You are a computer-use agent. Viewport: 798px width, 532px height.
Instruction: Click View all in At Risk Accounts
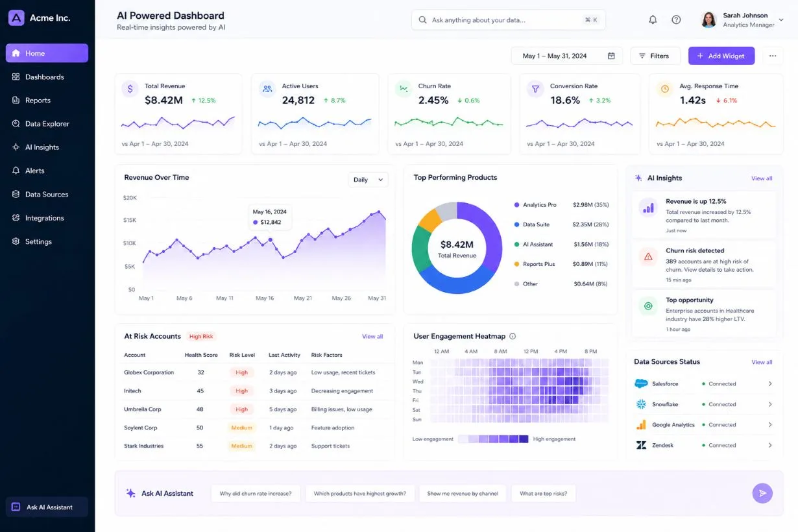[372, 337]
